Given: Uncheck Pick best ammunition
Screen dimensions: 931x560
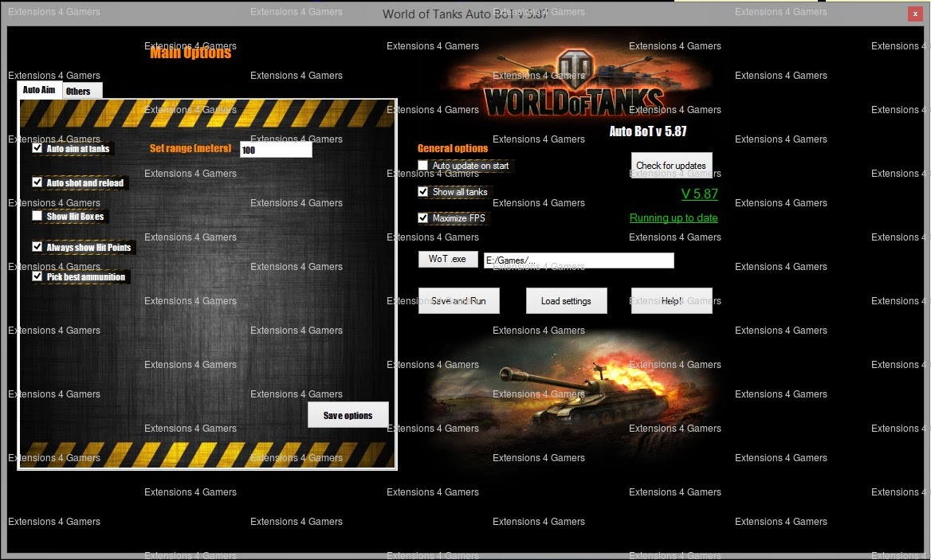Looking at the screenshot, I should (37, 276).
